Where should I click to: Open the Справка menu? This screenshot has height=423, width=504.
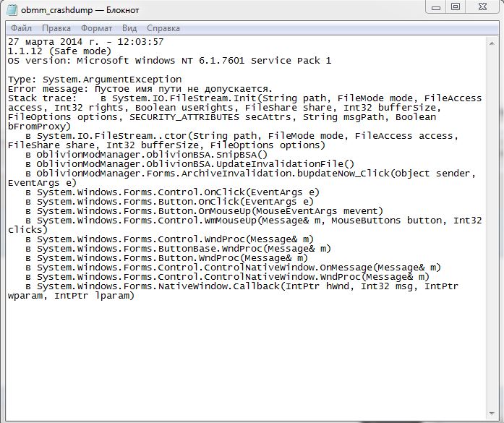(x=163, y=28)
